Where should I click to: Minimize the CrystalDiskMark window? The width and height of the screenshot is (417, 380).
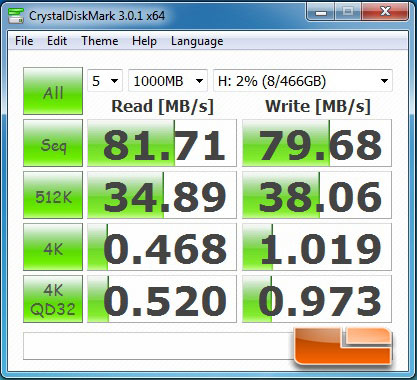321,13
